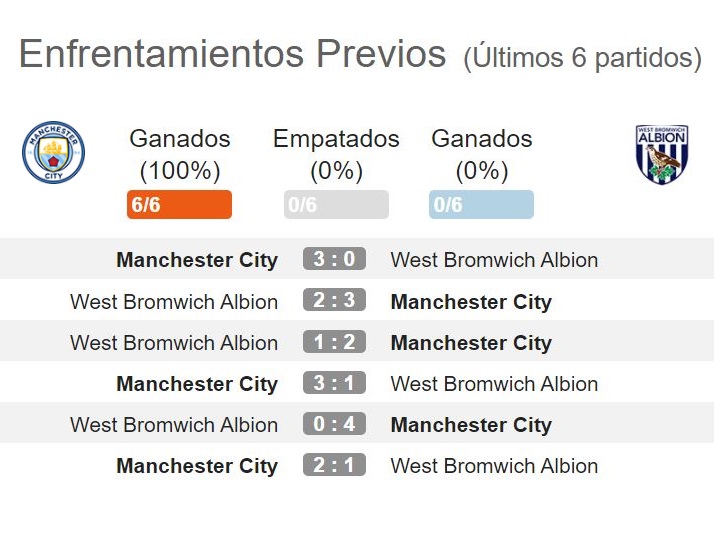The height and width of the screenshot is (542, 714).
Task: Click the Ganados (100%) label
Action: click(180, 155)
